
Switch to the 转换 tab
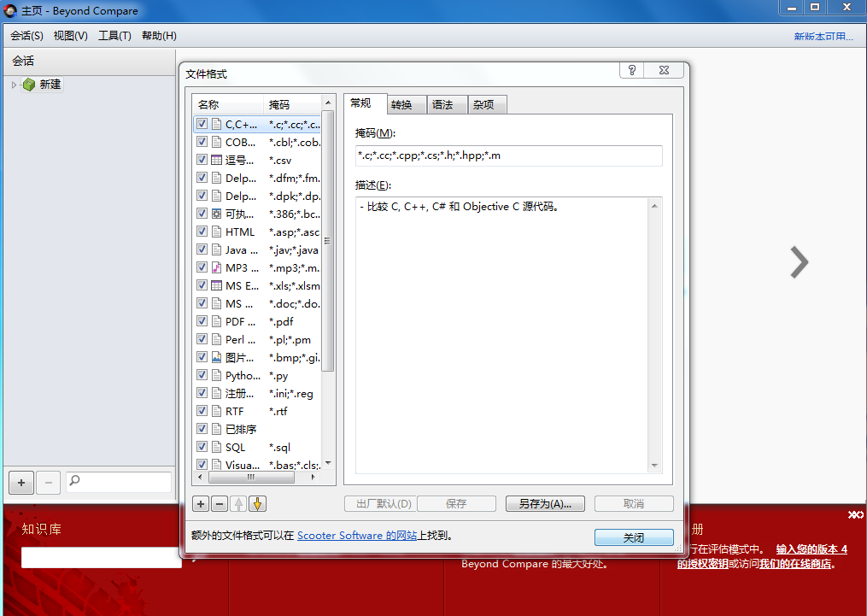point(407,104)
